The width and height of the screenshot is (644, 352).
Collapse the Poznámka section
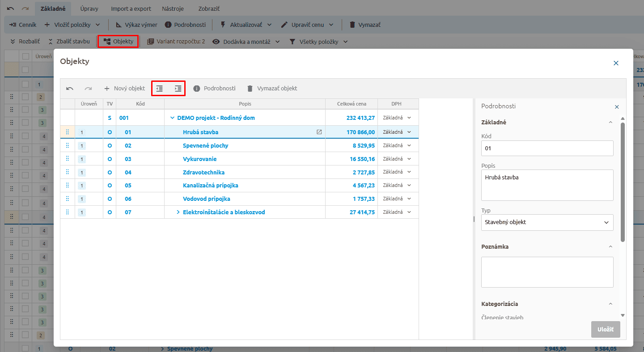tap(610, 246)
